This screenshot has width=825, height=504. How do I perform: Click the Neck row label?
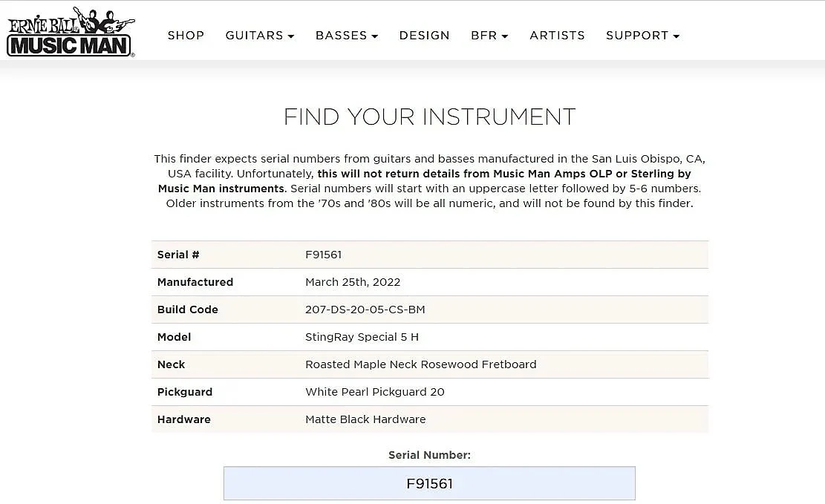coord(171,364)
